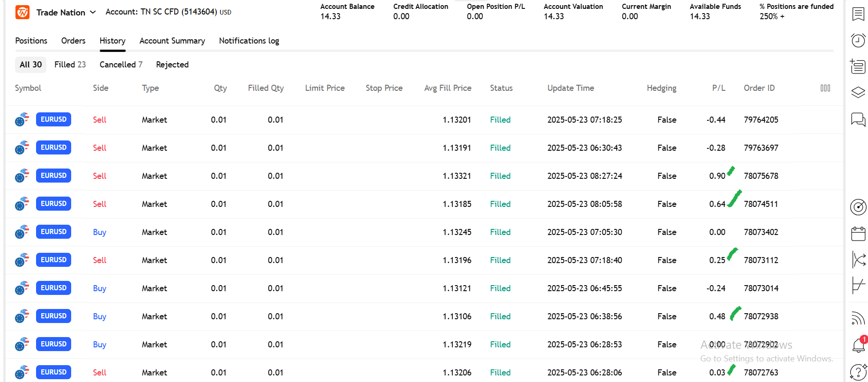
Task: Open the object tree layers icon
Action: pos(858,92)
